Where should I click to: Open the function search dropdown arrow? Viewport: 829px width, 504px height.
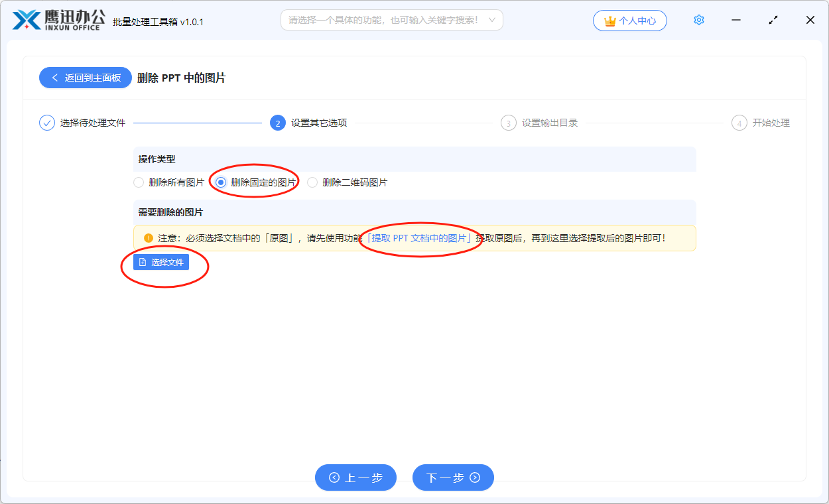(492, 20)
